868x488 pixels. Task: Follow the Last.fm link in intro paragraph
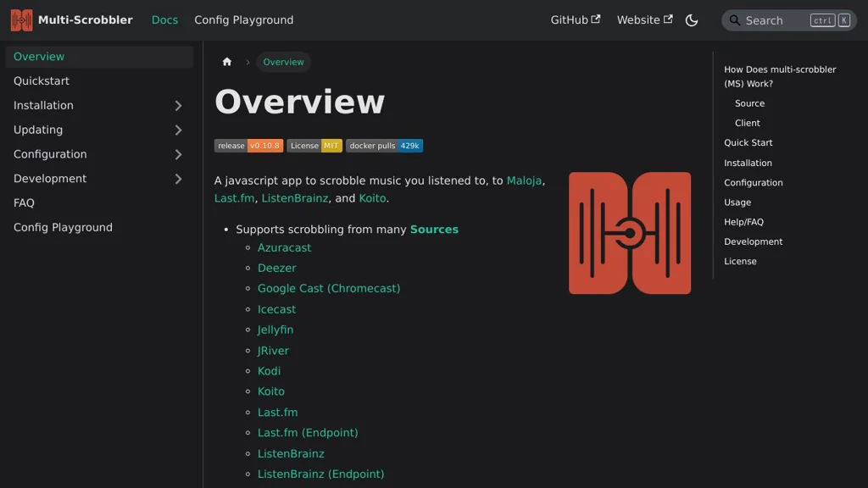(x=234, y=198)
